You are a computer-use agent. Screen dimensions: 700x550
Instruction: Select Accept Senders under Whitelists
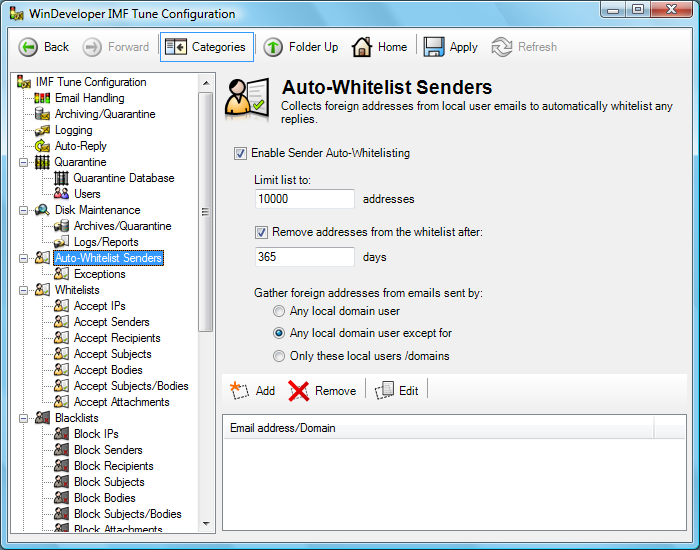(111, 322)
